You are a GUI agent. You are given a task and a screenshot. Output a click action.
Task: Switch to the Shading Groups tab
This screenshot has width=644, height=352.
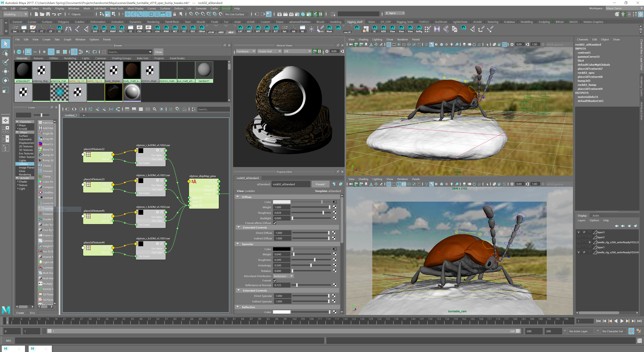[x=121, y=58]
